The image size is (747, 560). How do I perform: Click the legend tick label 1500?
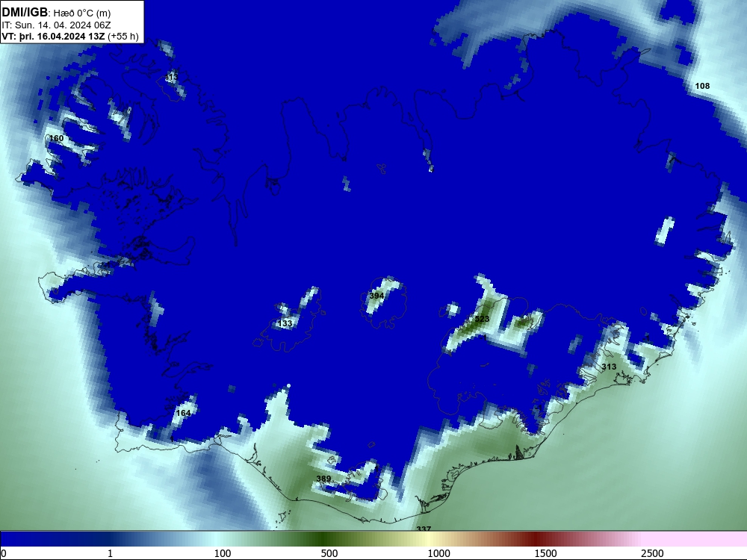(x=545, y=553)
